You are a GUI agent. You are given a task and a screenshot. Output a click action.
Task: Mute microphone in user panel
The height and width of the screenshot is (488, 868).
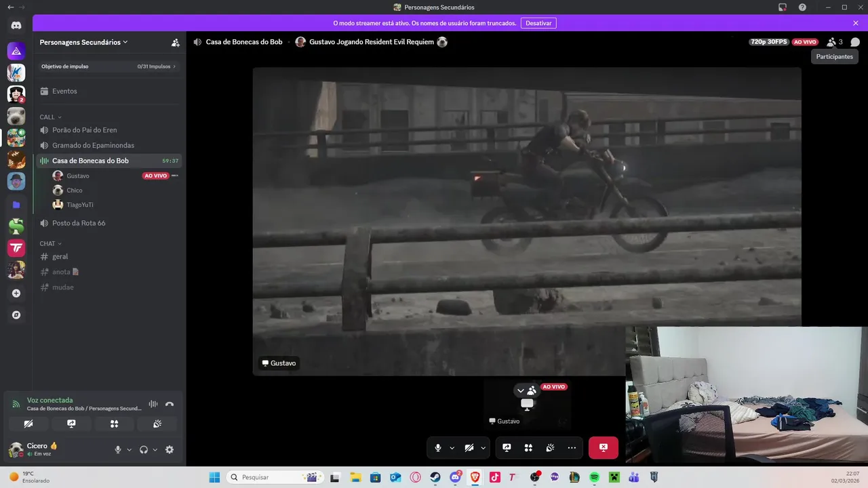118,449
